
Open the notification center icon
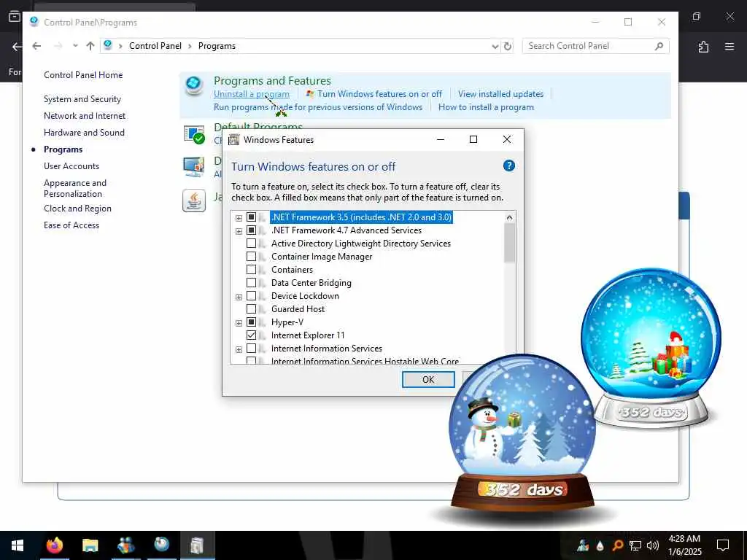[x=723, y=545]
